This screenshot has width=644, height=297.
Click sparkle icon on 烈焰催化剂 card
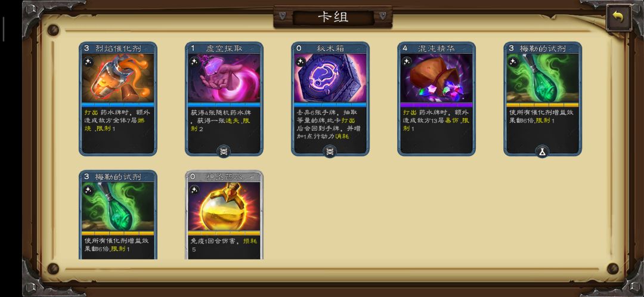(x=88, y=62)
